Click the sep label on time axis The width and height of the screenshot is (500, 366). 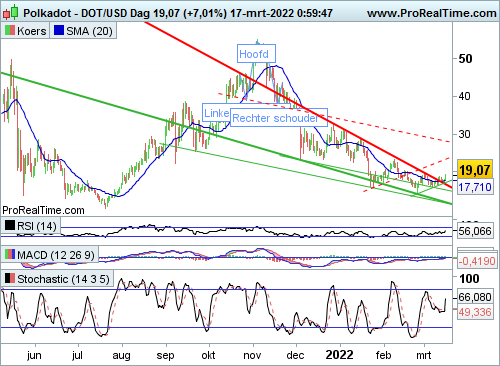tap(165, 355)
